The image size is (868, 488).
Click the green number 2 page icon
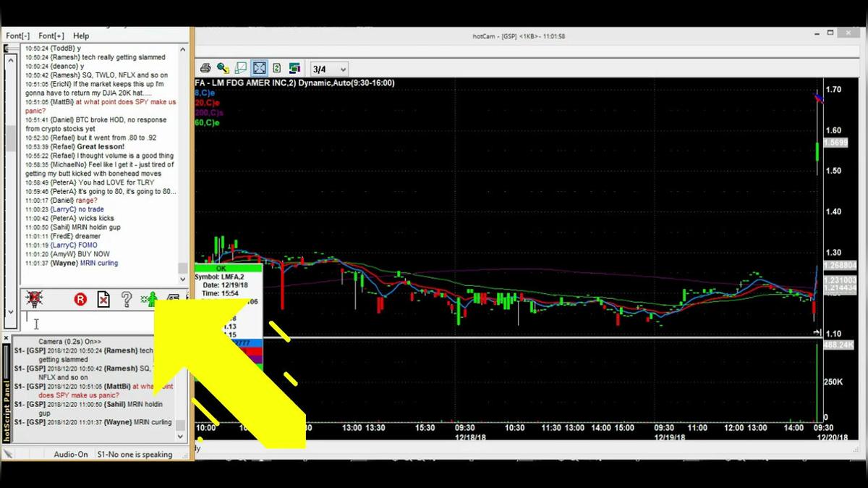276,69
